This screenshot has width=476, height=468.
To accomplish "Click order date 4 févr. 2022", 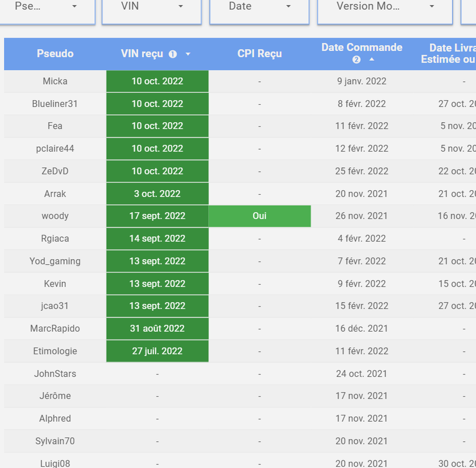I will tap(362, 239).
